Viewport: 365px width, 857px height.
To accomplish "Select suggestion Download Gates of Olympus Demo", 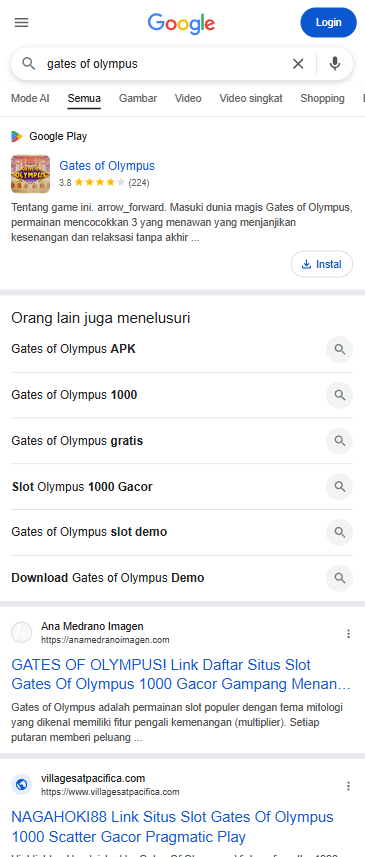I will coord(108,578).
